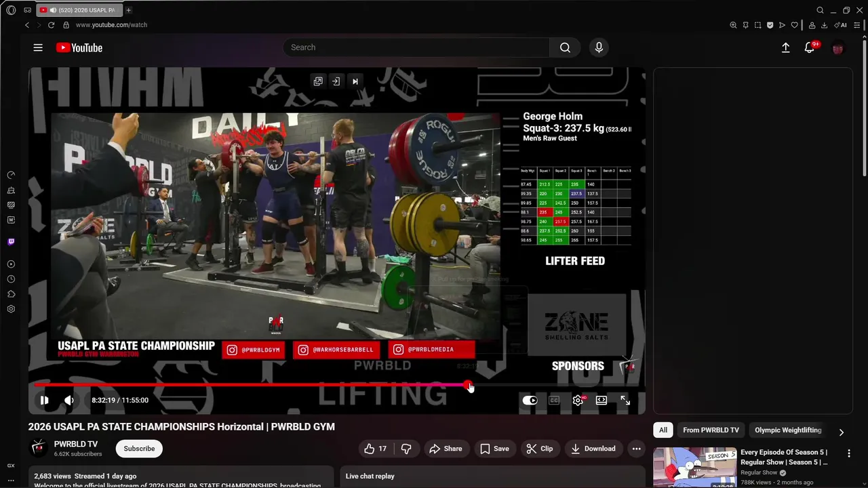Image resolution: width=868 pixels, height=488 pixels.
Task: Click the pinboard pin icon in address bar
Action: [745, 25]
